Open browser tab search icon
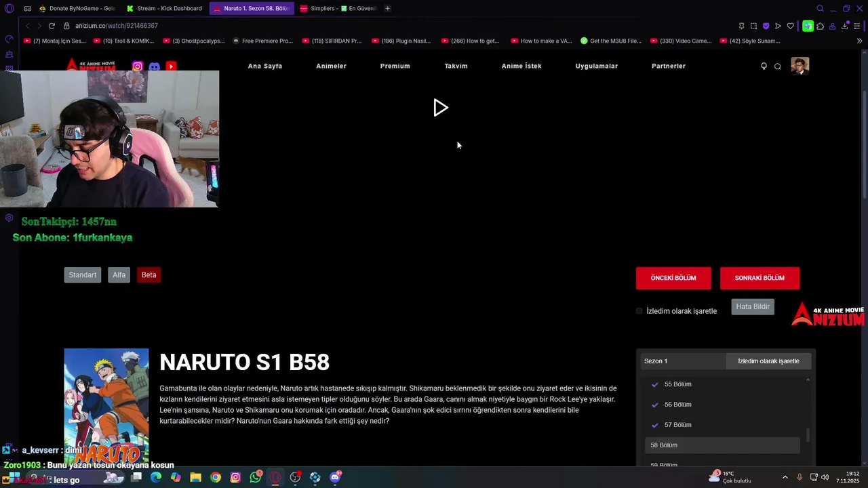This screenshot has width=868, height=488. pos(820,8)
